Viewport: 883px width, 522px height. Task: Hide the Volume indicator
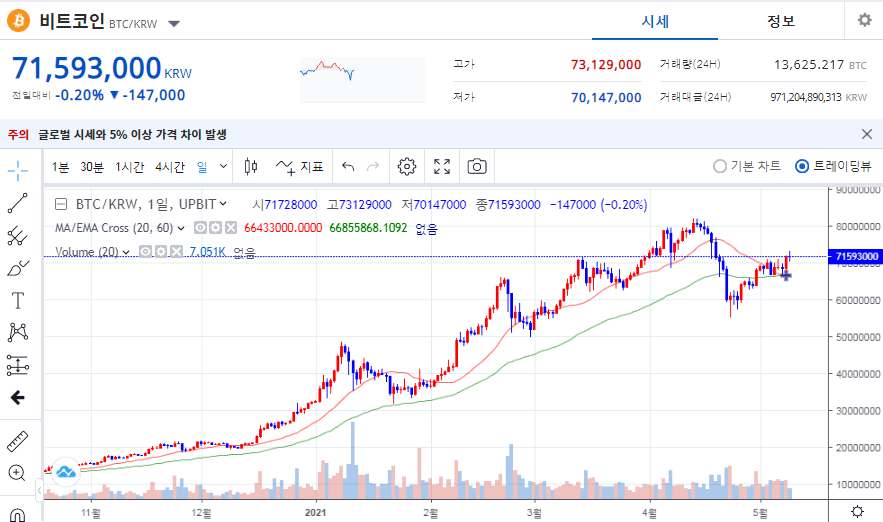(145, 251)
